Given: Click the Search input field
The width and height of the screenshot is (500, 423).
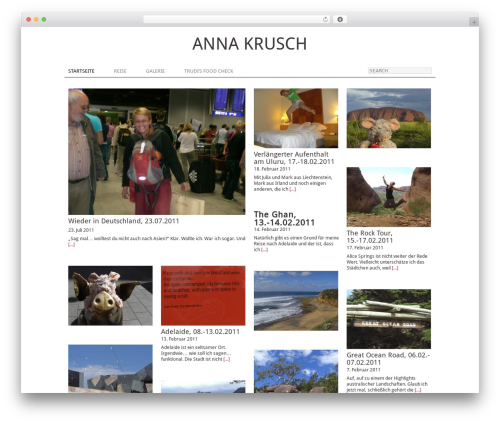Looking at the screenshot, I should 400,71.
